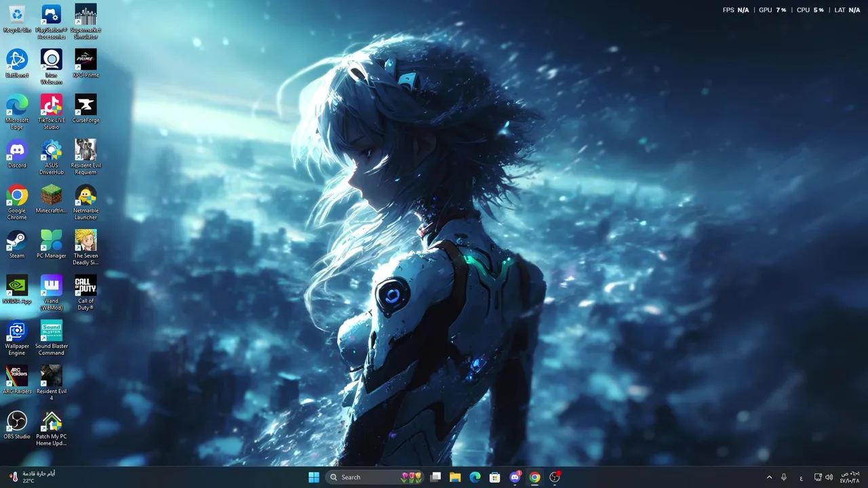Open the Call of Duty shortcut
The image size is (868, 488).
(85, 293)
